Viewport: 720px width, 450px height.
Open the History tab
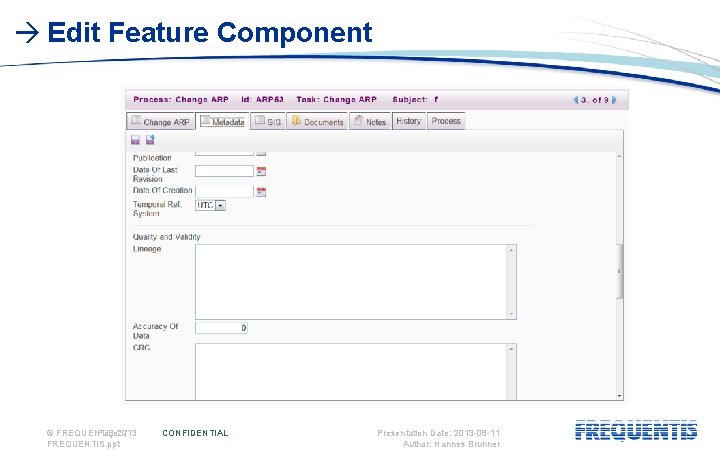[409, 121]
